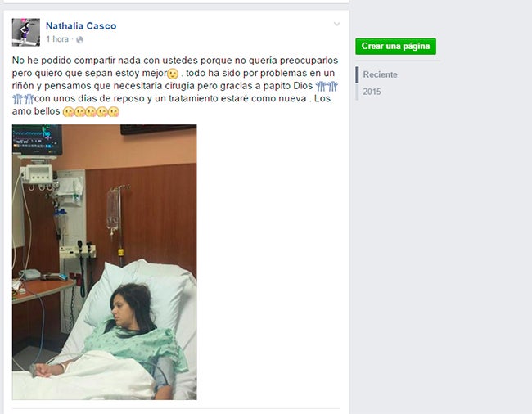
Task: Click the post text starting 'No he podido'
Action: (175, 86)
